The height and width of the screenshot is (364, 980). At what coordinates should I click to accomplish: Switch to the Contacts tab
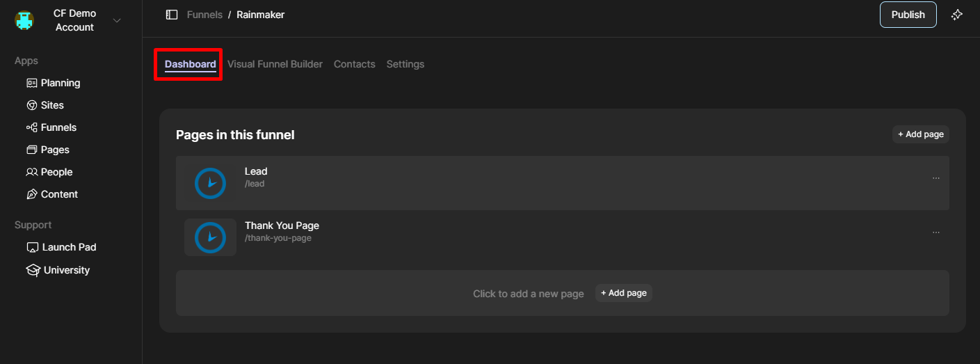coord(355,64)
